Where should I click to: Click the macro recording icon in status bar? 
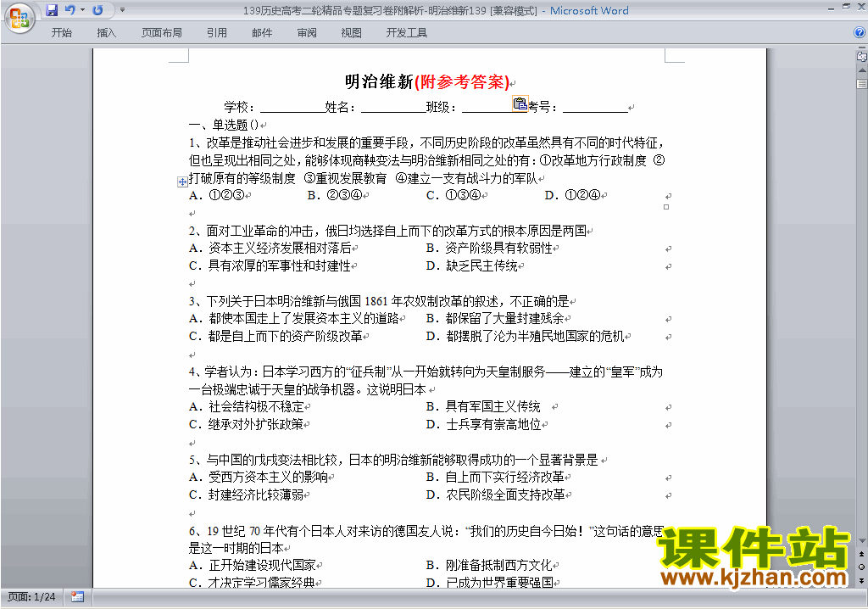77,597
